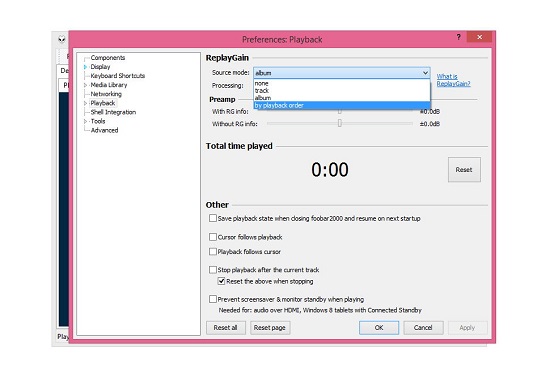Image resolution: width=550 pixels, height=378 pixels.
Task: Click Reset page button
Action: coord(270,328)
